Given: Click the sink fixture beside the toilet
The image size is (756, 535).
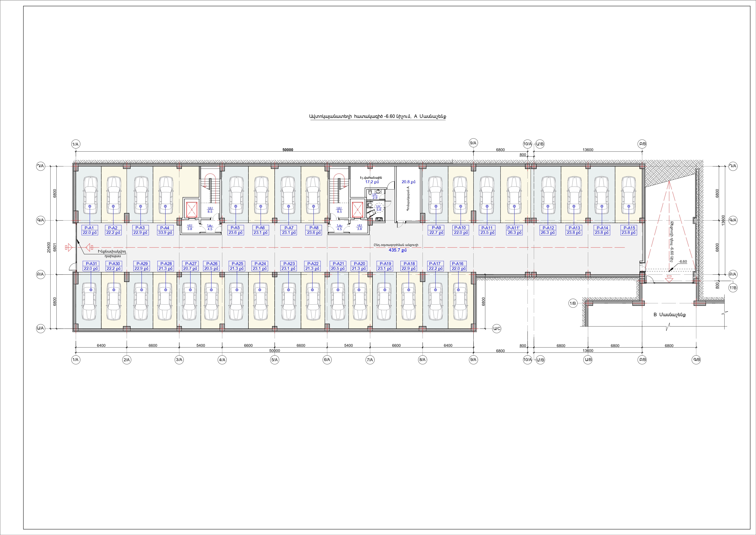Looking at the screenshot, I should coord(378,192).
